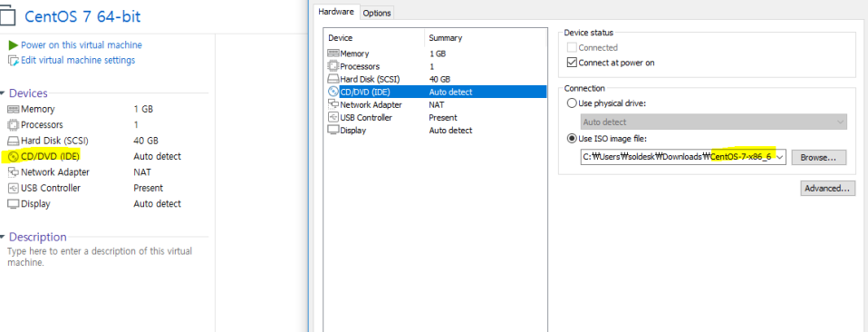Click USB Controller icon in Hardware device list
The height and width of the screenshot is (332, 868).
pyautogui.click(x=333, y=118)
